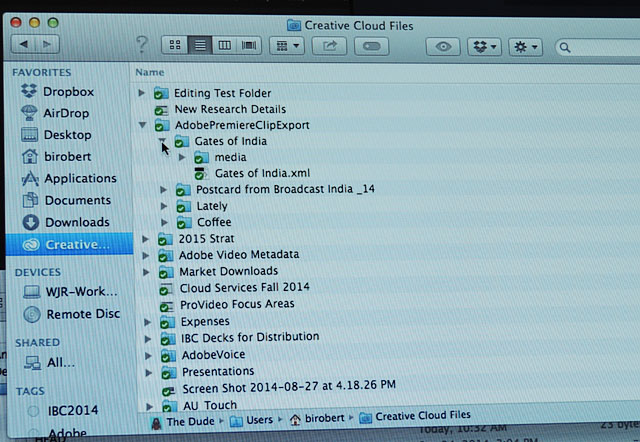The image size is (640, 442).
Task: Select the AdobePremiereClipExport folder name
Action: click(242, 125)
